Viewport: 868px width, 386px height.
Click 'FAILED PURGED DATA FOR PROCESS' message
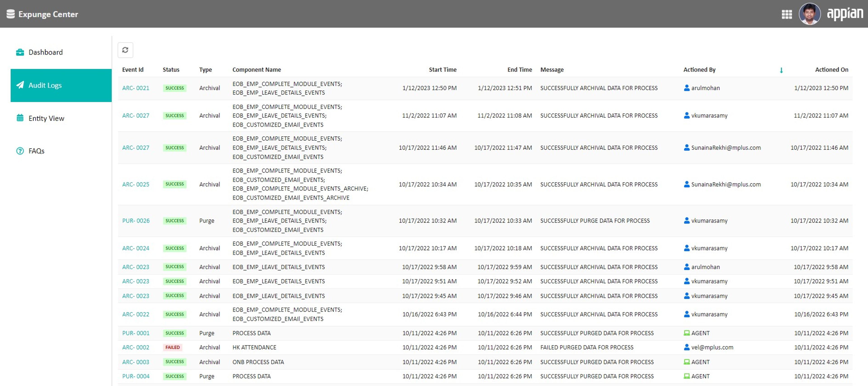pyautogui.click(x=587, y=347)
